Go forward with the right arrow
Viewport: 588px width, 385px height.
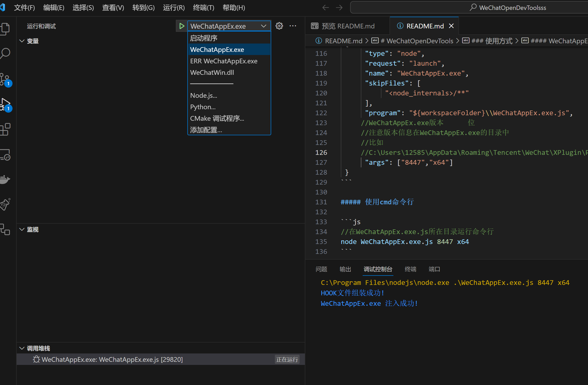pyautogui.click(x=339, y=8)
